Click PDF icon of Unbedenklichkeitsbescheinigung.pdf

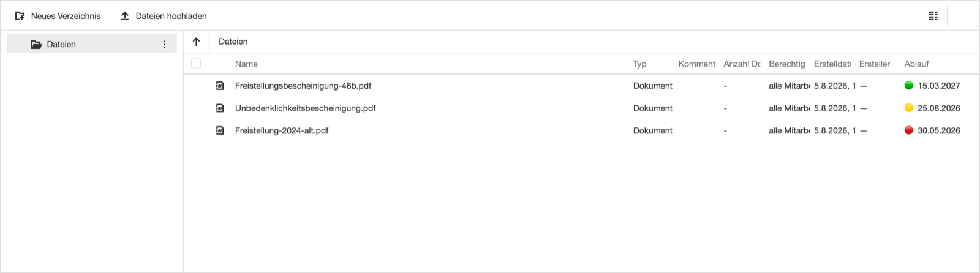[220, 108]
